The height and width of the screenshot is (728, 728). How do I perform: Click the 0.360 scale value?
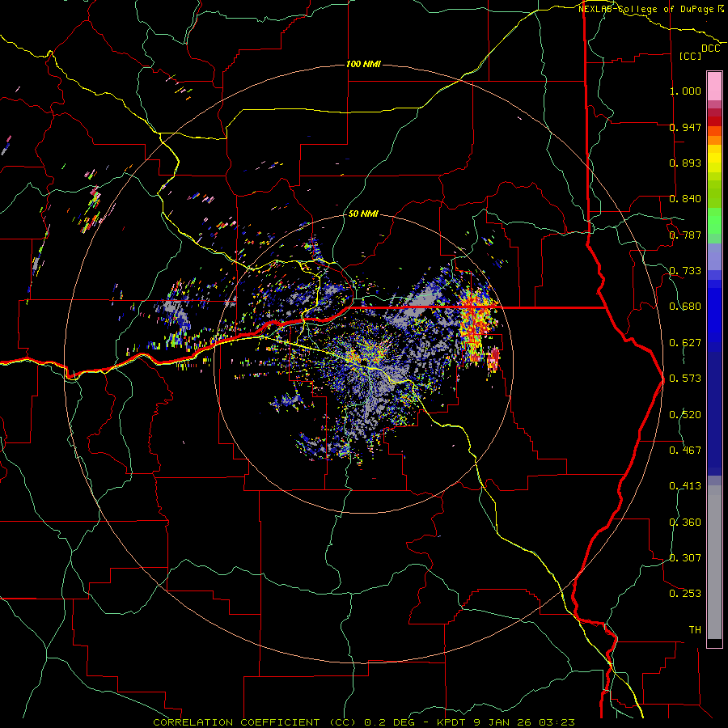pos(685,523)
